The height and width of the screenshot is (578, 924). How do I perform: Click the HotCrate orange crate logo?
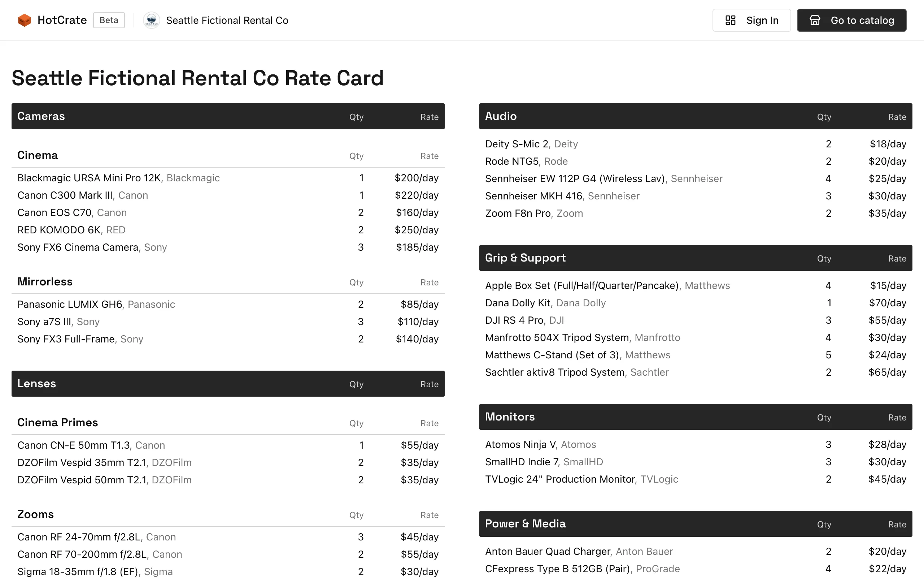[x=25, y=20]
